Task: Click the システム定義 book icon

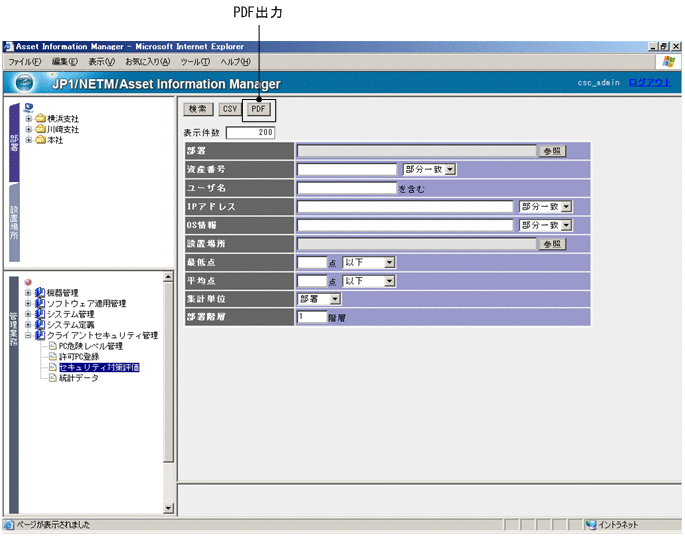Action: click(x=40, y=325)
